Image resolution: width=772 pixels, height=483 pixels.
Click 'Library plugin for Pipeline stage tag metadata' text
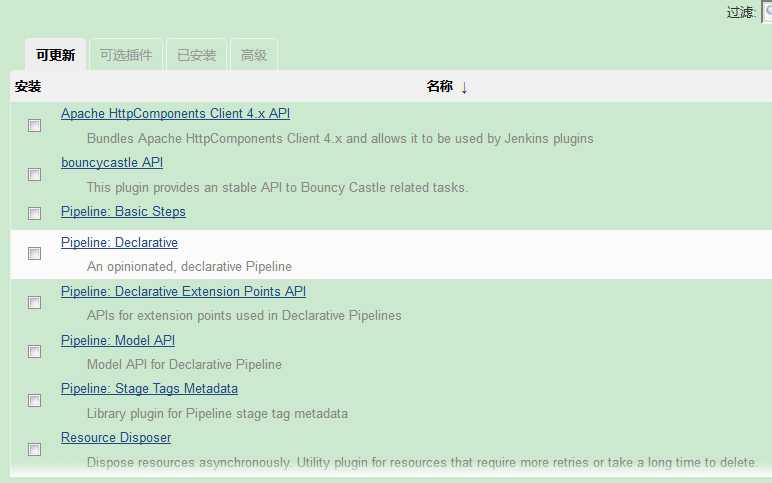coord(217,414)
